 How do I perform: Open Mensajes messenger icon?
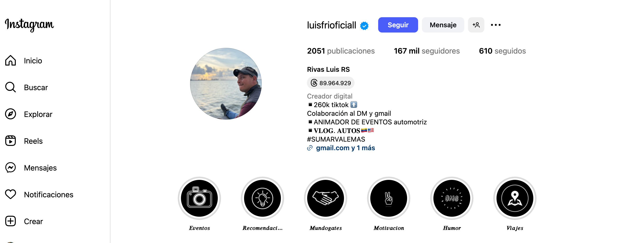[11, 168]
